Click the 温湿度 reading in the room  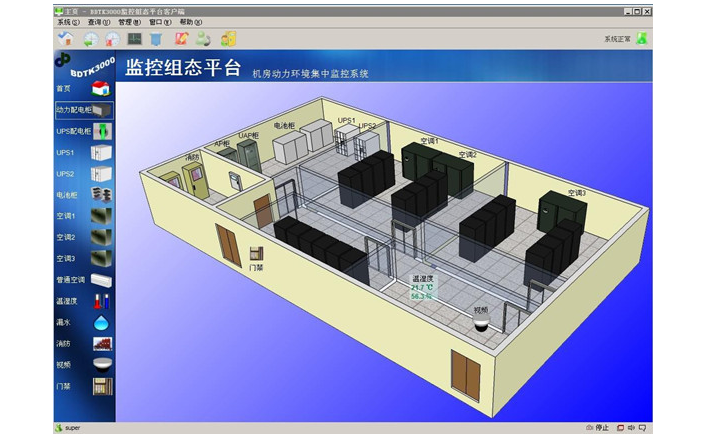click(x=422, y=288)
